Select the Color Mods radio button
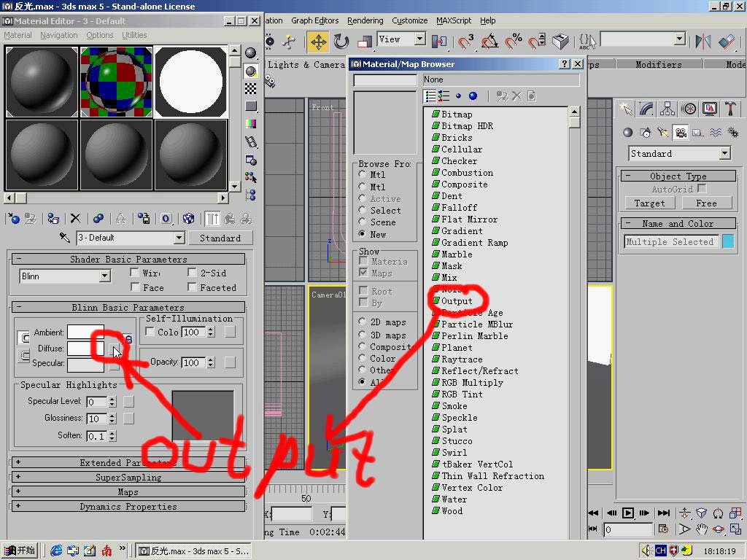 tap(362, 358)
